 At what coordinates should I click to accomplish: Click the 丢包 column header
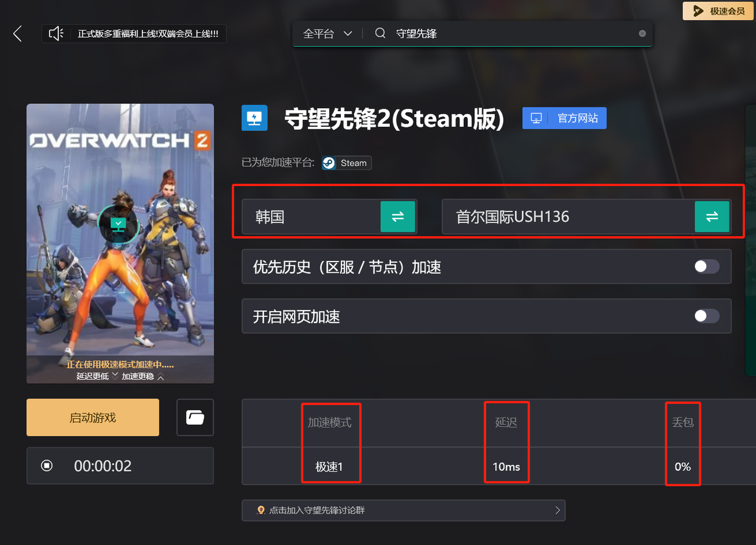coord(683,423)
